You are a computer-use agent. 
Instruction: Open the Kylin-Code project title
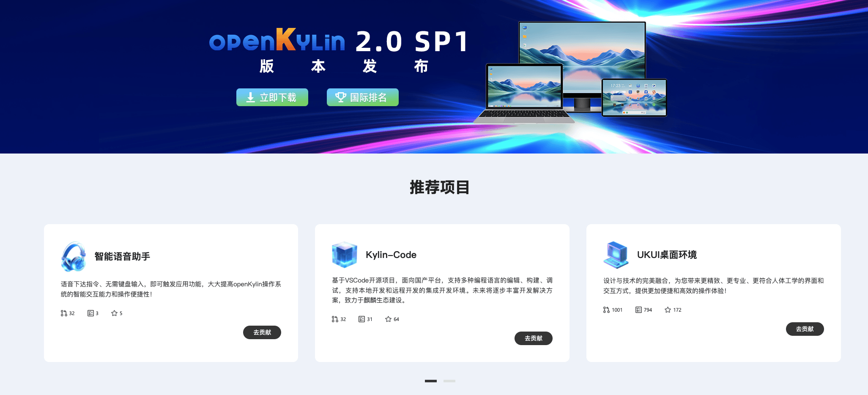click(x=391, y=255)
